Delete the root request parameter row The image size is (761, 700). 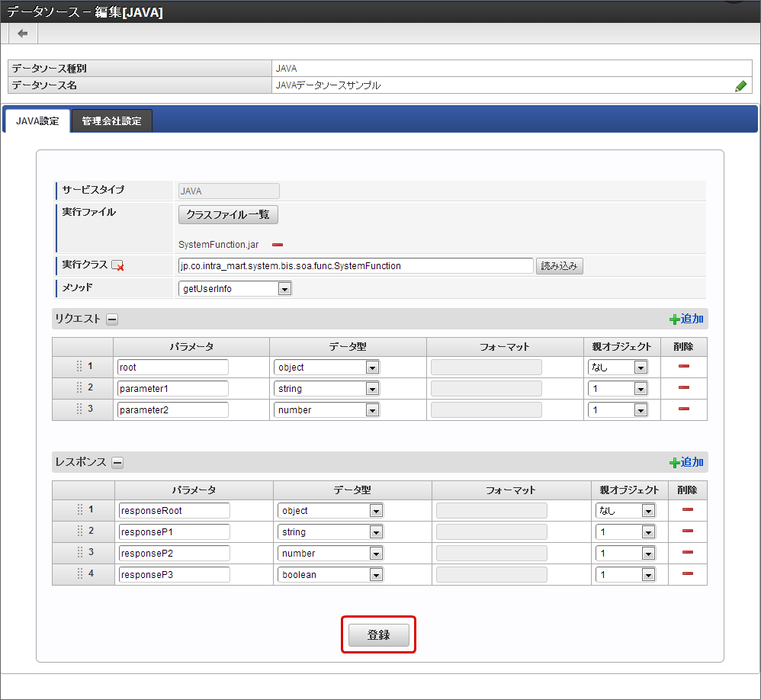[683, 367]
